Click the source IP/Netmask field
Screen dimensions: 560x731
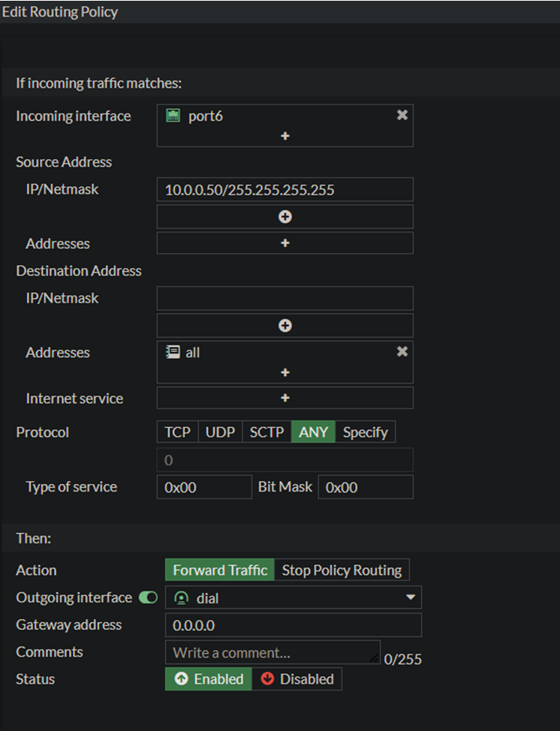(x=285, y=190)
